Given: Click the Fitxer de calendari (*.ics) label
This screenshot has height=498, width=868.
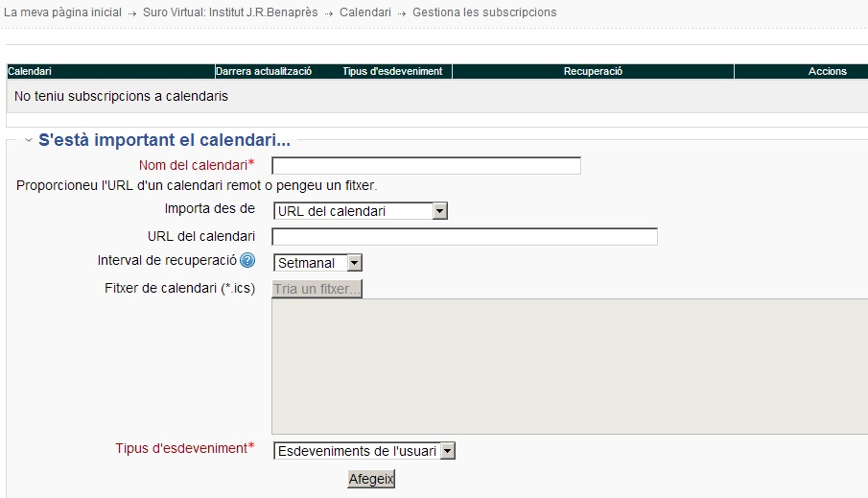Looking at the screenshot, I should click(180, 288).
